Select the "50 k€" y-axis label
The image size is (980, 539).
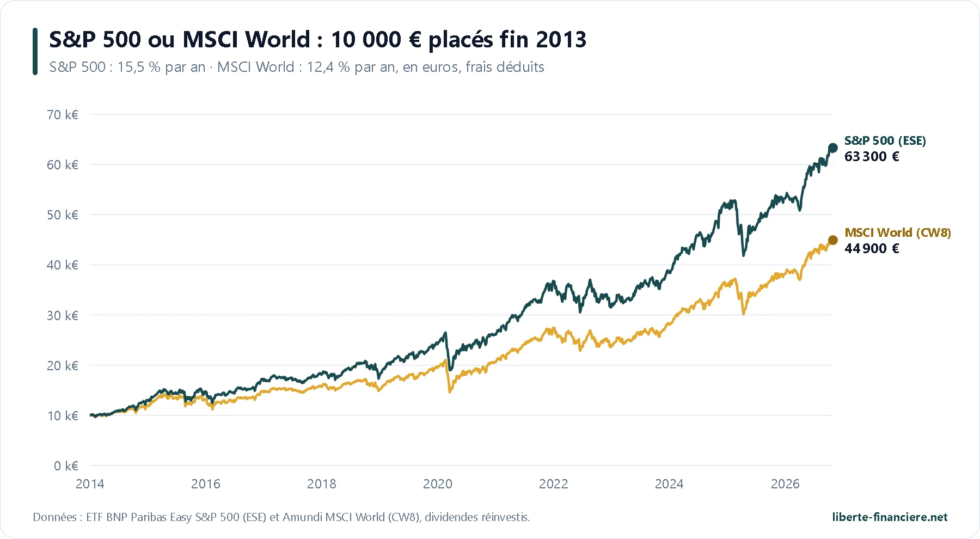coord(63,215)
